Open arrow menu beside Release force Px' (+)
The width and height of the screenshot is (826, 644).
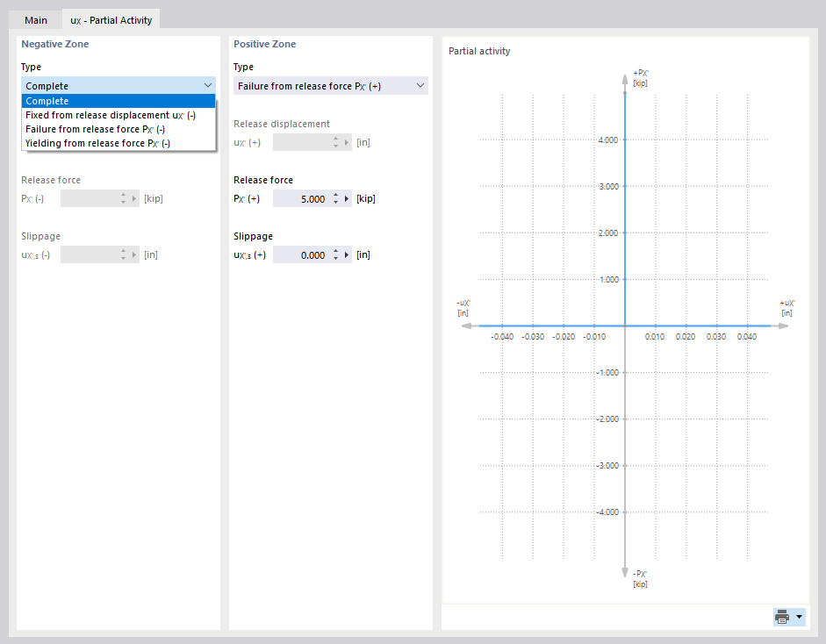point(347,199)
